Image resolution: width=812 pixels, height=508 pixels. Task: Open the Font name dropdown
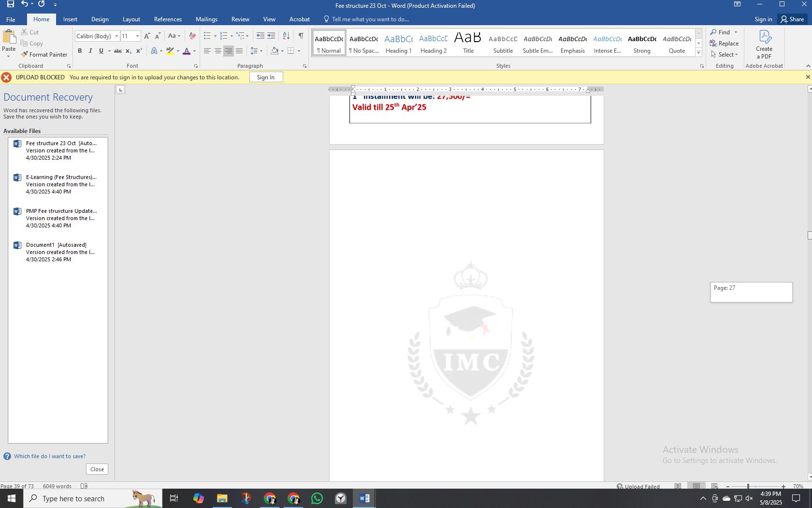click(116, 36)
